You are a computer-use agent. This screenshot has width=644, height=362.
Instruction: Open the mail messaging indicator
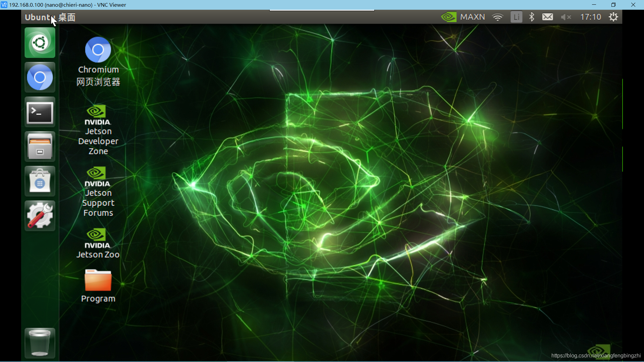pyautogui.click(x=547, y=17)
